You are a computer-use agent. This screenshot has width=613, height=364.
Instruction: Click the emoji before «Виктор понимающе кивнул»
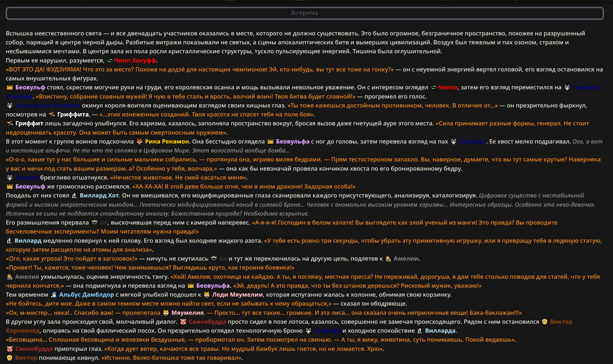[10, 358]
